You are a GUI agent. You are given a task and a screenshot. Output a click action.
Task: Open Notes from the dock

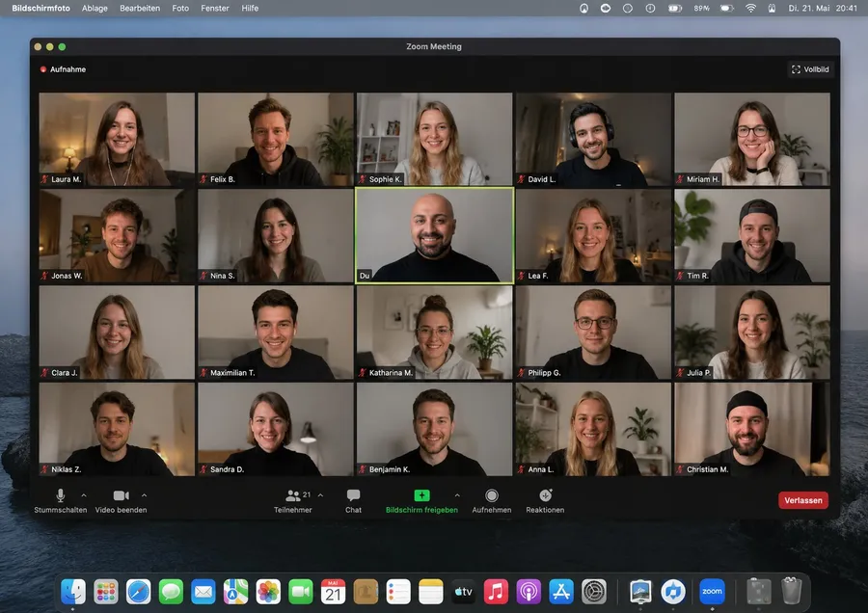pos(431,592)
